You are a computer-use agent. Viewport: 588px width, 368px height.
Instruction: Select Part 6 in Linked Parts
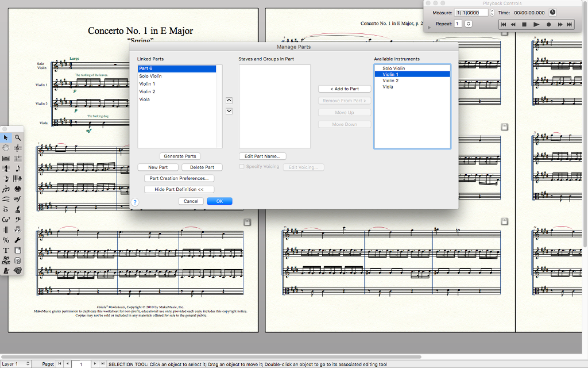(x=177, y=69)
